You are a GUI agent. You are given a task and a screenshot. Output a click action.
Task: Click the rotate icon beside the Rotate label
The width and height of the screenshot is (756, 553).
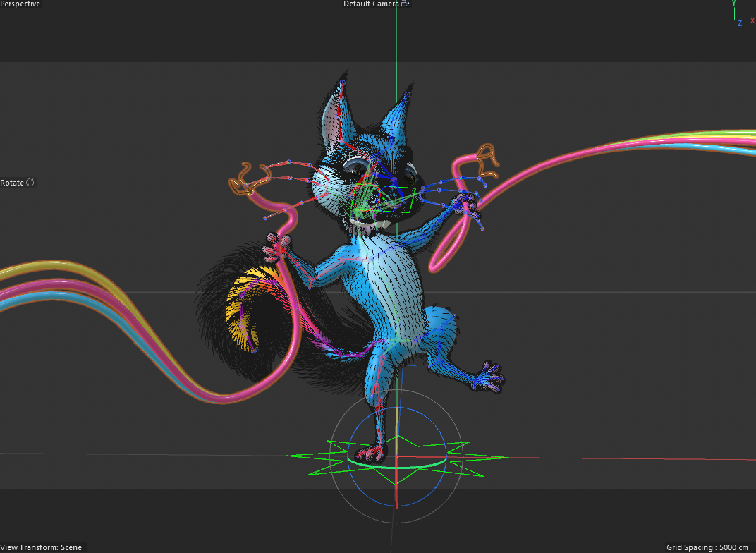30,182
